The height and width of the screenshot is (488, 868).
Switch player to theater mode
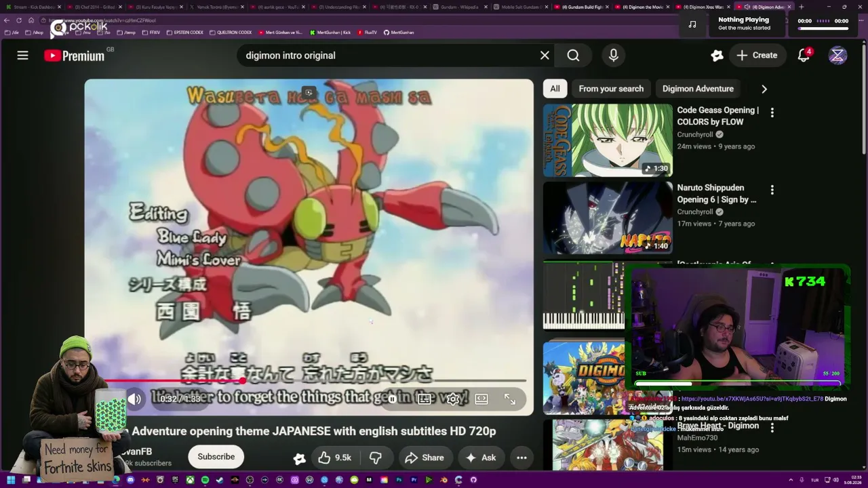[481, 399]
